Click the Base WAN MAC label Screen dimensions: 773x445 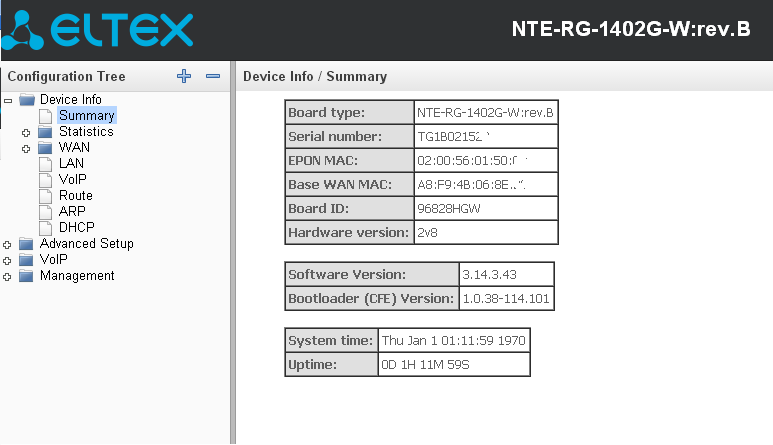point(340,184)
